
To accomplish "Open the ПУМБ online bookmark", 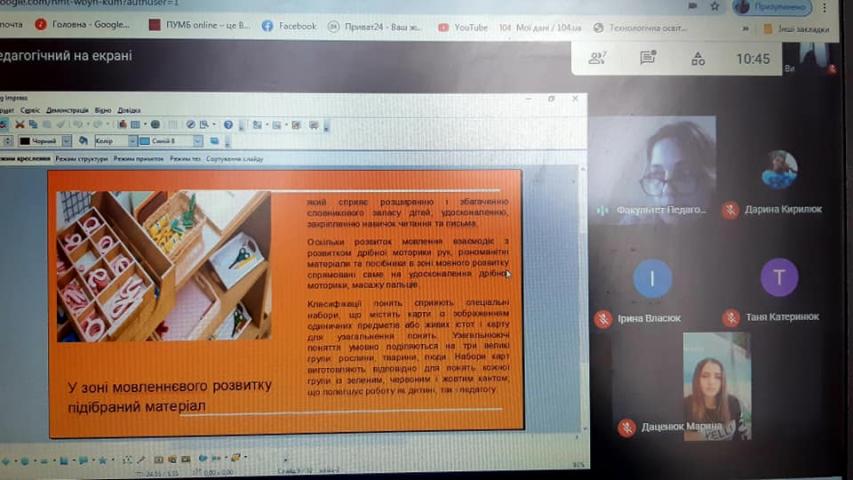I will click(199, 24).
